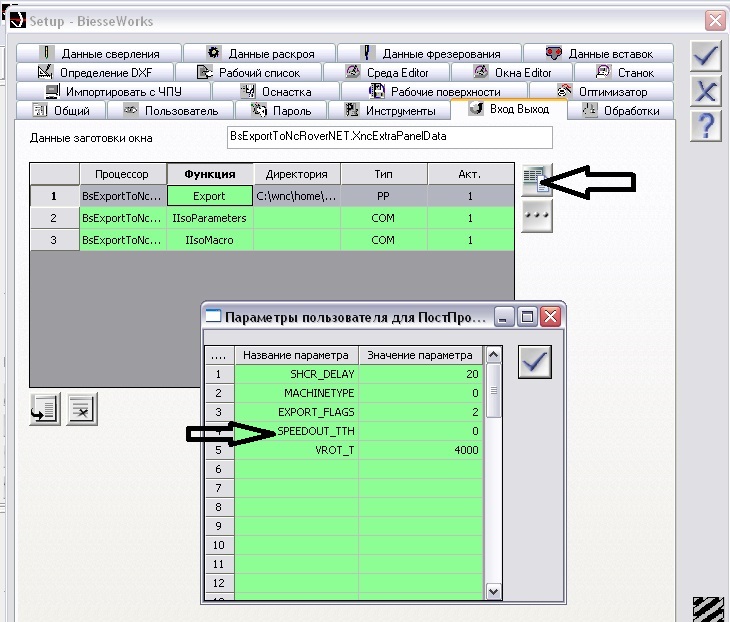The image size is (730, 622).
Task: Open the Данные раскроя tab
Action: pos(259,54)
